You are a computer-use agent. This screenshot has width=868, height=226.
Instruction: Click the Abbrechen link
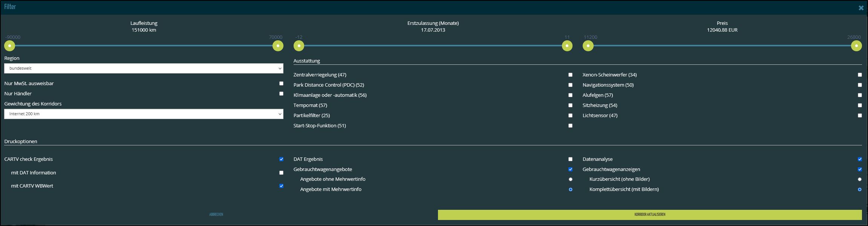[x=216, y=215]
